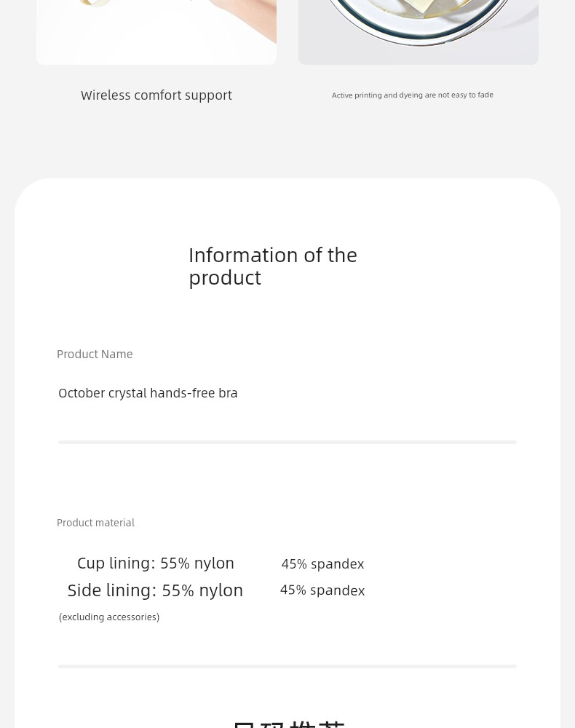
Task: Click the wireless comfort support product image
Action: pos(156,32)
